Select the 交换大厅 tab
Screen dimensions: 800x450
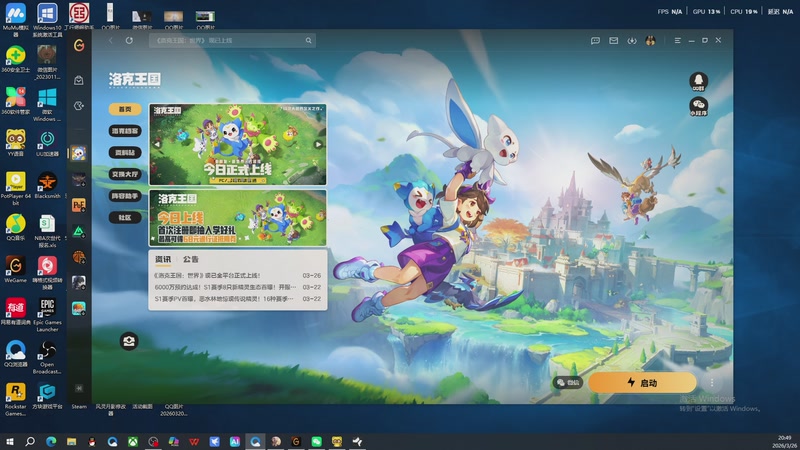[125, 174]
